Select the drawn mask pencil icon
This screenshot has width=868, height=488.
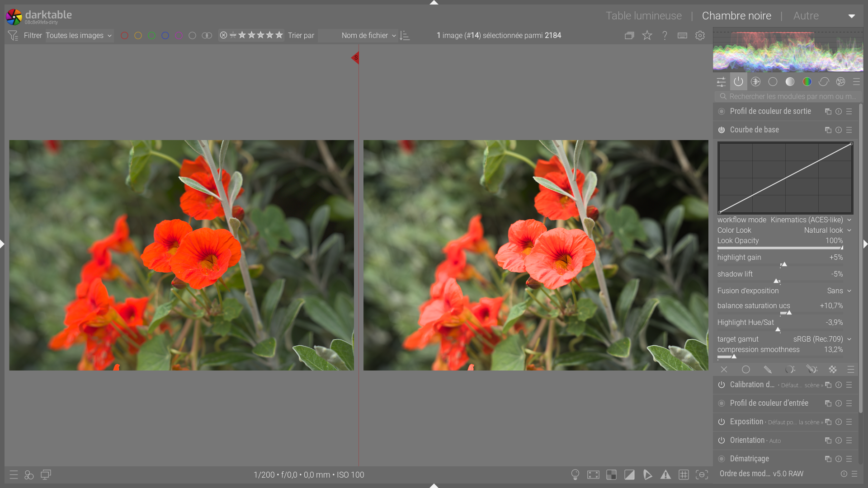[x=768, y=370]
